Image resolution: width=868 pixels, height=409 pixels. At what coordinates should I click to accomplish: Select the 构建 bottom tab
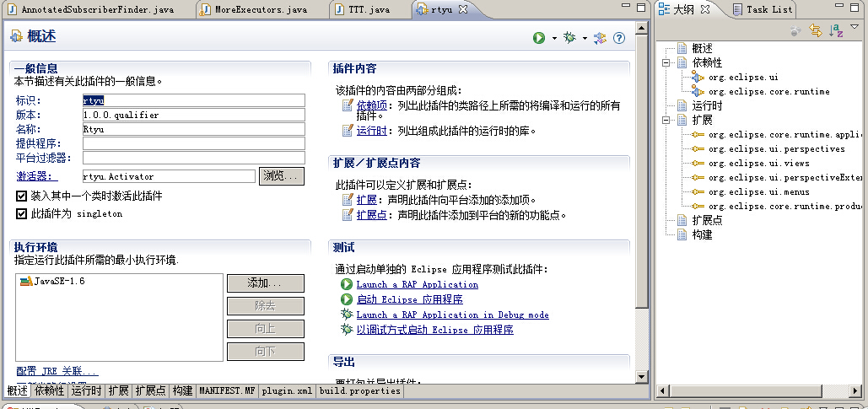point(183,390)
